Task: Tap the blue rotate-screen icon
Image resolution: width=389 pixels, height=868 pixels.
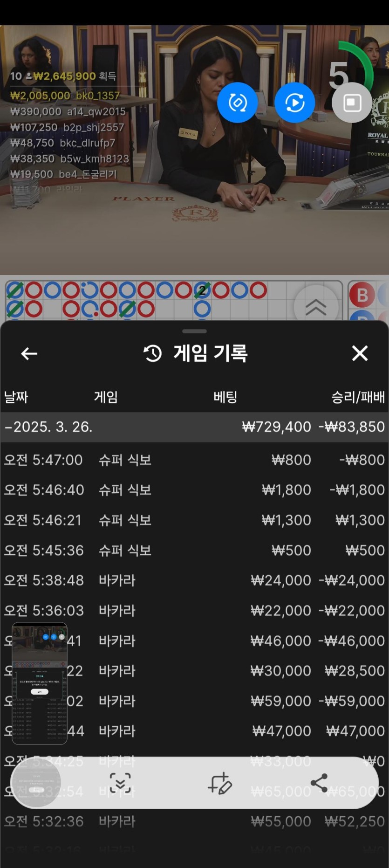Action: coord(237,103)
